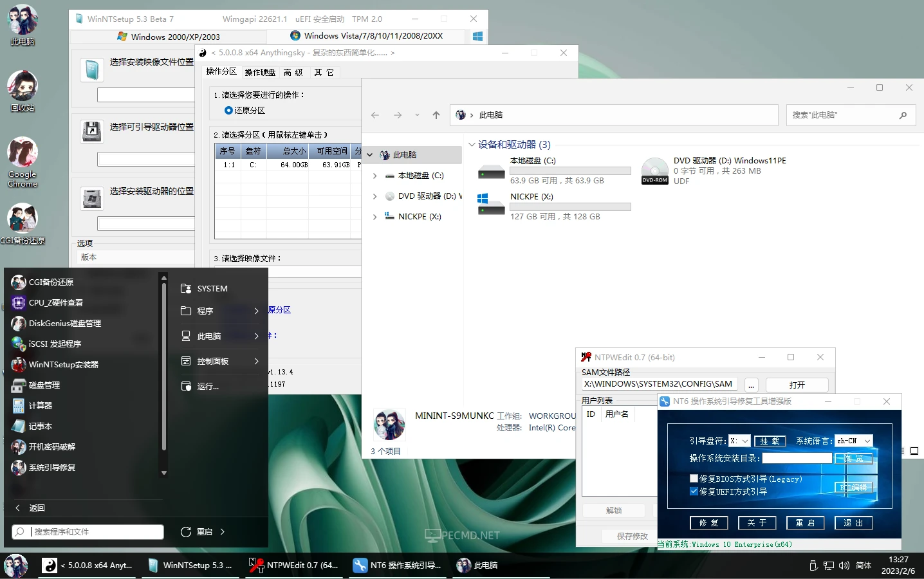Expand 本地磁盘 (C:) tree node
This screenshot has height=579, width=924.
pos(375,176)
